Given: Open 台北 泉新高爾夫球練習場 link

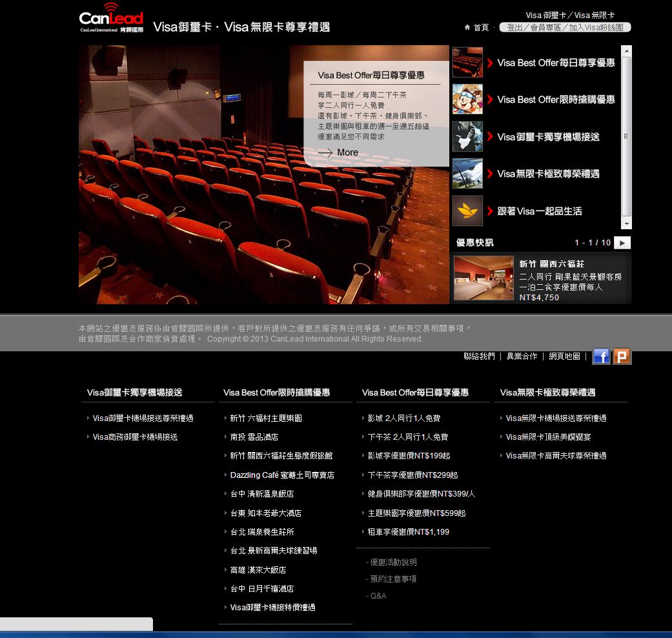Looking at the screenshot, I should pyautogui.click(x=274, y=551).
